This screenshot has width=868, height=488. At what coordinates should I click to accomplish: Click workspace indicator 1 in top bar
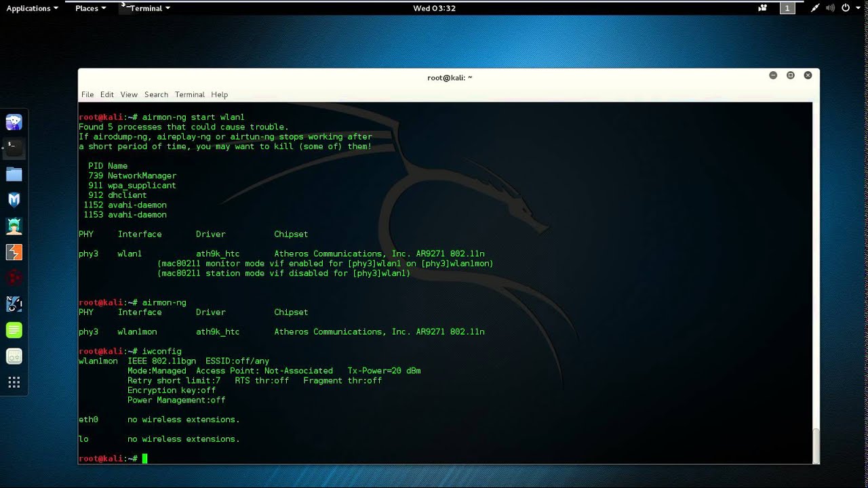point(787,8)
